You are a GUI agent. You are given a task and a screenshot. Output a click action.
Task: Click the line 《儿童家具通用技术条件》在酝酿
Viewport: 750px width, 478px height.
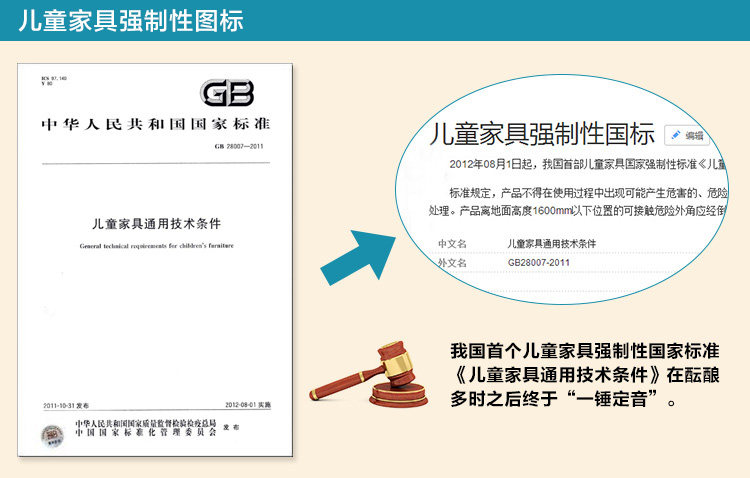[585, 375]
